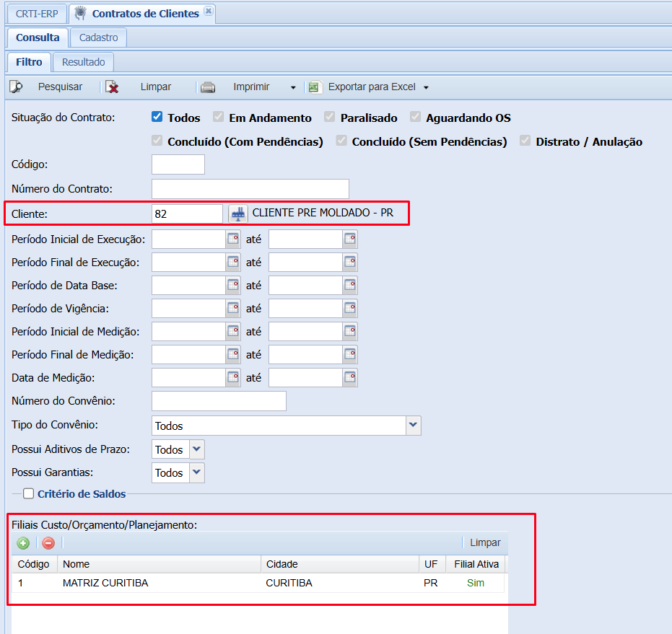Uncheck the Todos situação checkbox
Image resolution: width=672 pixels, height=634 pixels.
pyautogui.click(x=157, y=117)
